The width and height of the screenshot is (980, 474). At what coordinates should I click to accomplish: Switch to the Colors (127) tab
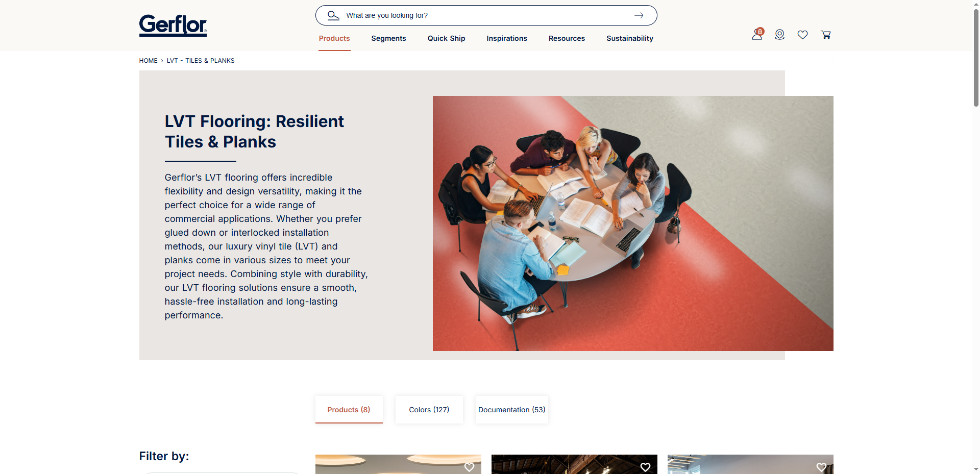coord(429,410)
